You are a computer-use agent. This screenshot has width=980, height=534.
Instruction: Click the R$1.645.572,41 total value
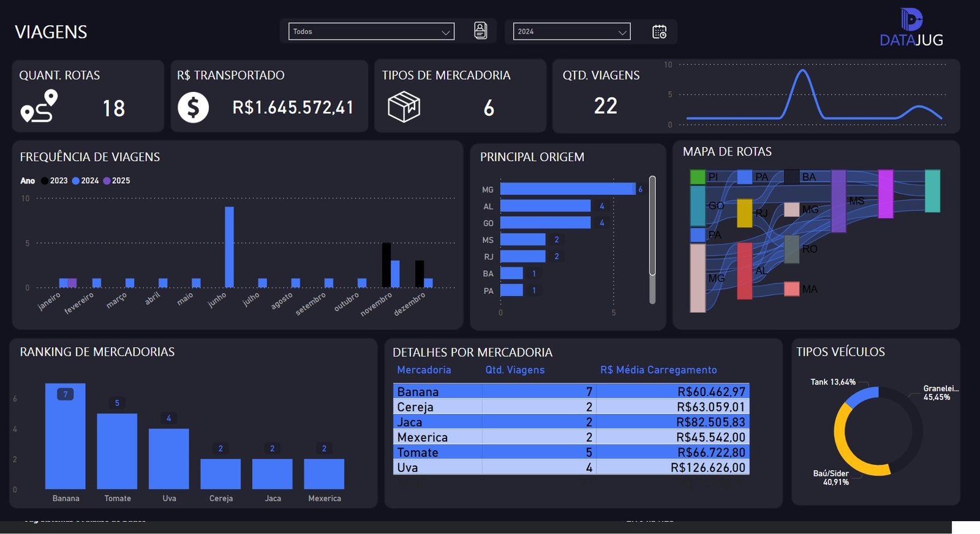293,108
